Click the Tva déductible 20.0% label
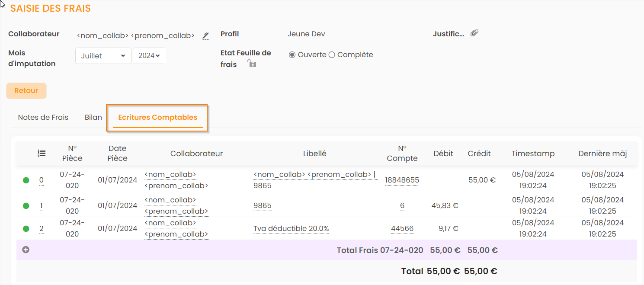The image size is (644, 285). (291, 229)
